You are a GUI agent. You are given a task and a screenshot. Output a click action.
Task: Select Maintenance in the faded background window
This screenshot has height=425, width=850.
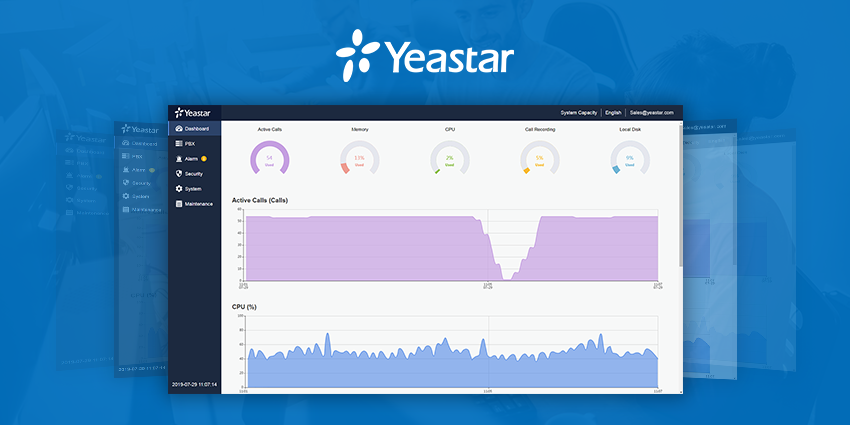pos(141,209)
